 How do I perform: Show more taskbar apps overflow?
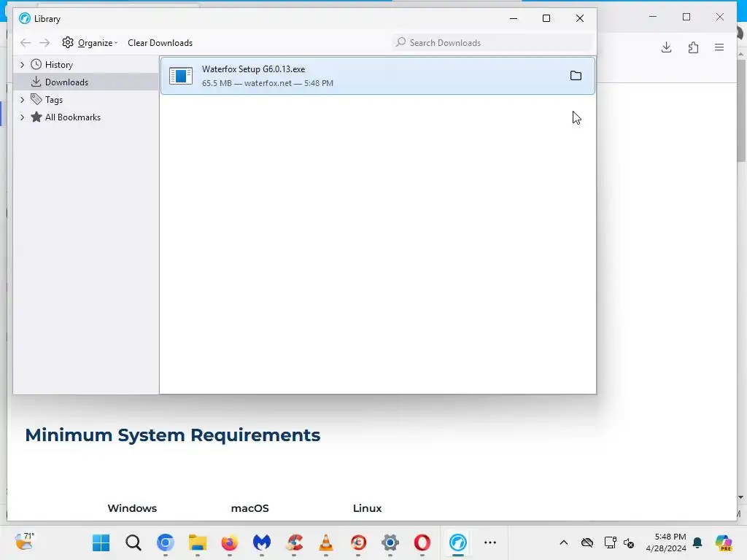(490, 542)
